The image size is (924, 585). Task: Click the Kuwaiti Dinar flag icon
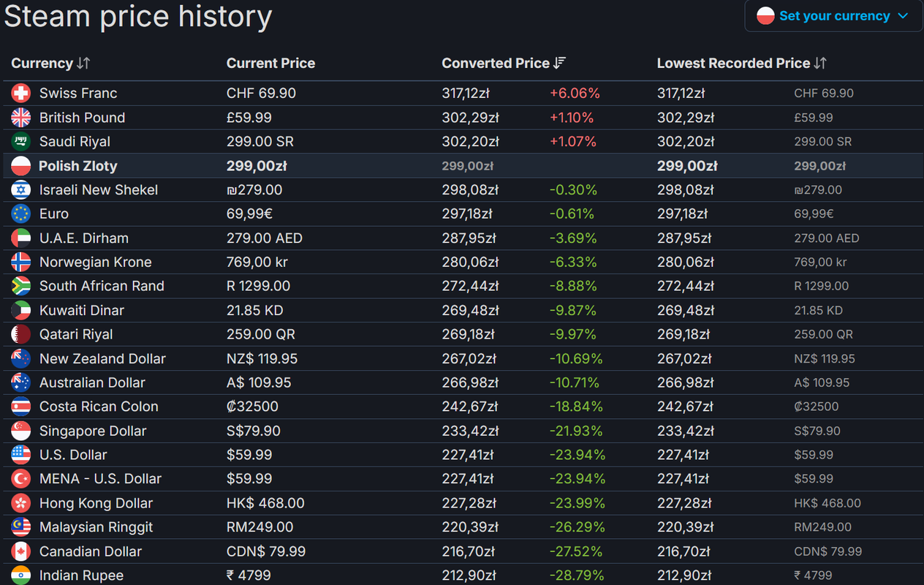[x=21, y=310]
